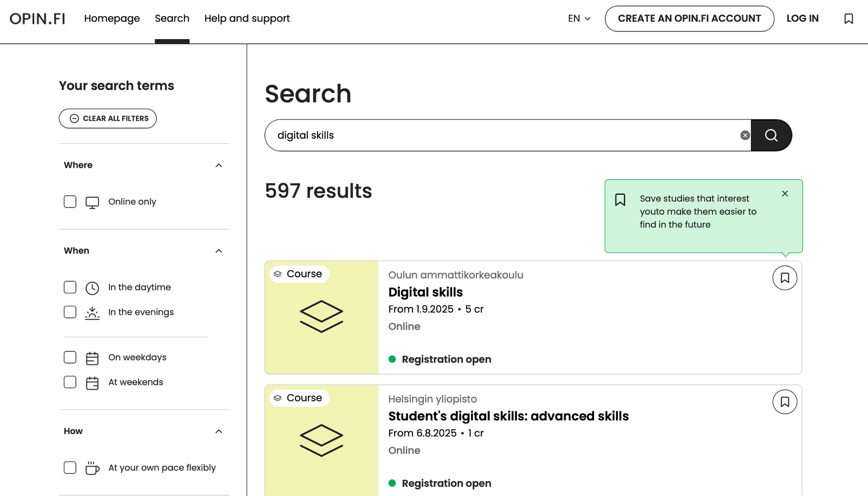Click Create an OPIN.FI account button
Screen dimensions: 868x496
pos(689,19)
